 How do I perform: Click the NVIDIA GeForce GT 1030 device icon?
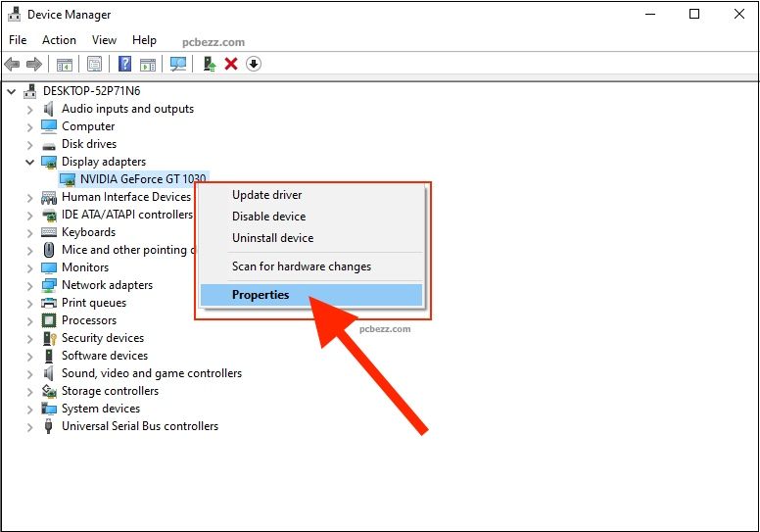tap(68, 179)
